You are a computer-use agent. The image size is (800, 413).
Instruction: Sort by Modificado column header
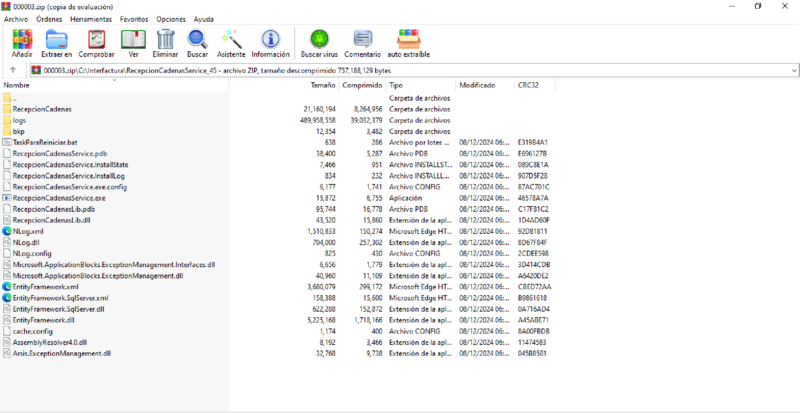point(485,85)
